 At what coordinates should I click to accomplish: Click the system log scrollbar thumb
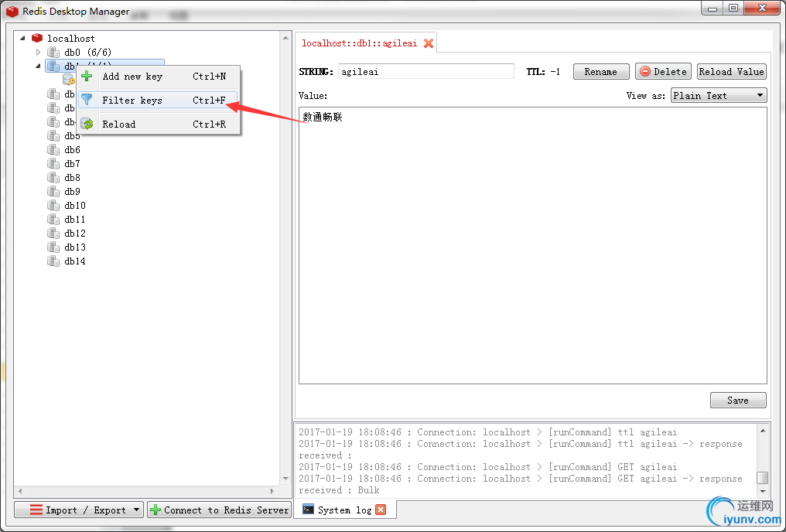click(x=763, y=478)
